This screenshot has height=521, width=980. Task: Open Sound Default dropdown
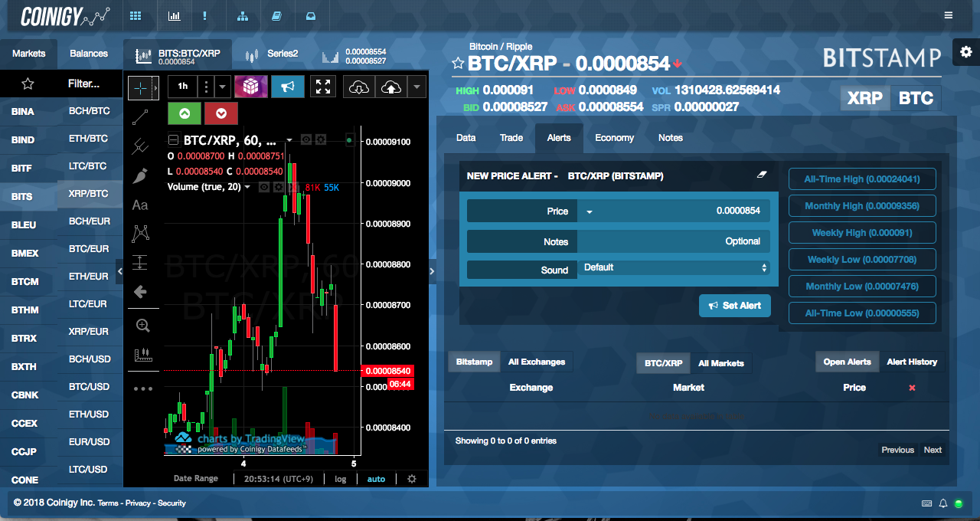click(674, 267)
